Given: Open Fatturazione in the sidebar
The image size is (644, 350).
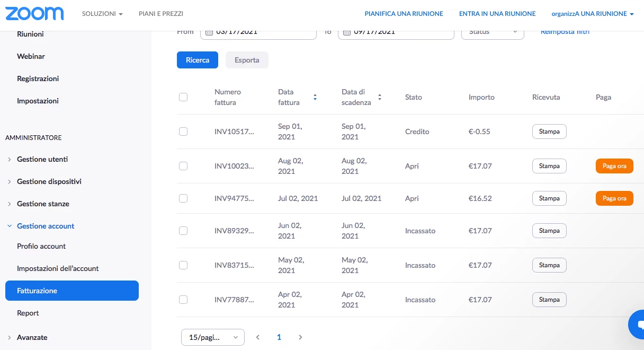Looking at the screenshot, I should [72, 291].
